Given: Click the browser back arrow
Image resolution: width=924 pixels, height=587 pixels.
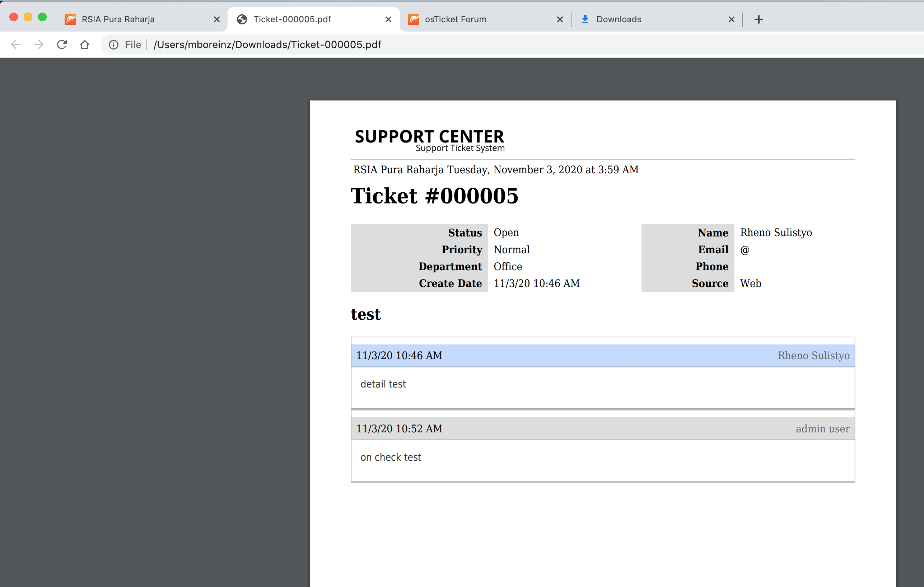Looking at the screenshot, I should 16,44.
